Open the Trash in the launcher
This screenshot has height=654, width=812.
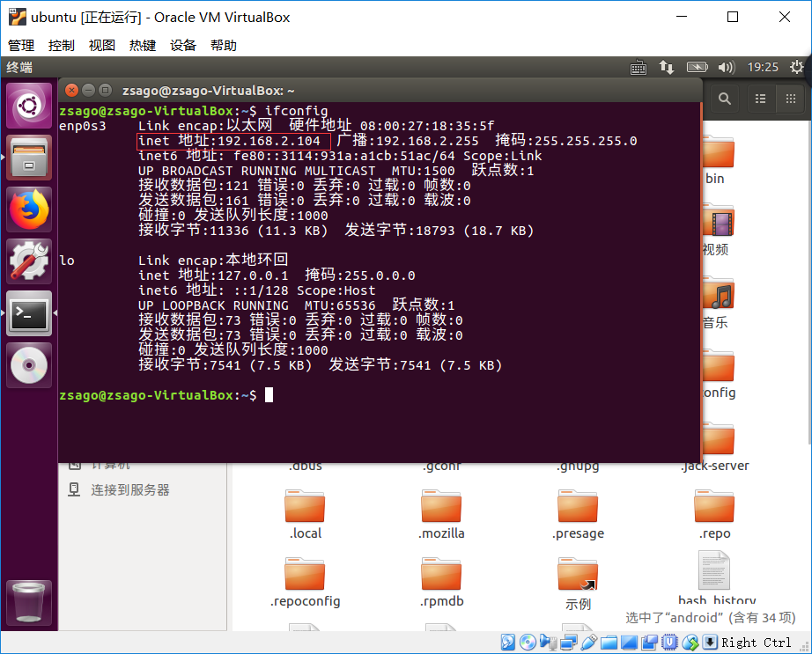coord(29,602)
